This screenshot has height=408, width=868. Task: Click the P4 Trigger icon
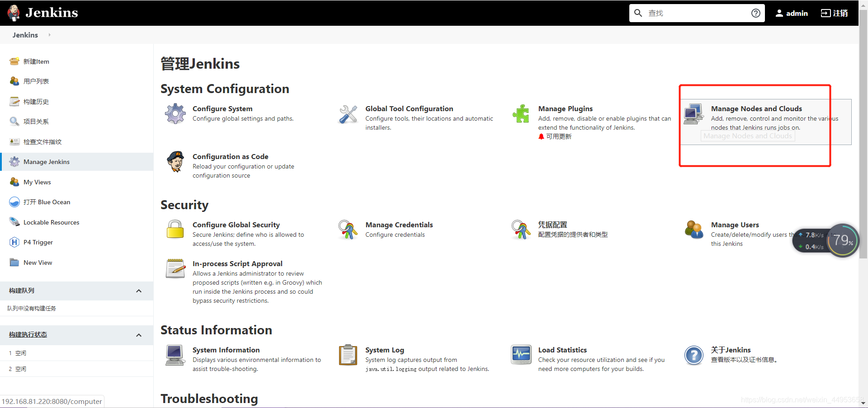click(14, 242)
